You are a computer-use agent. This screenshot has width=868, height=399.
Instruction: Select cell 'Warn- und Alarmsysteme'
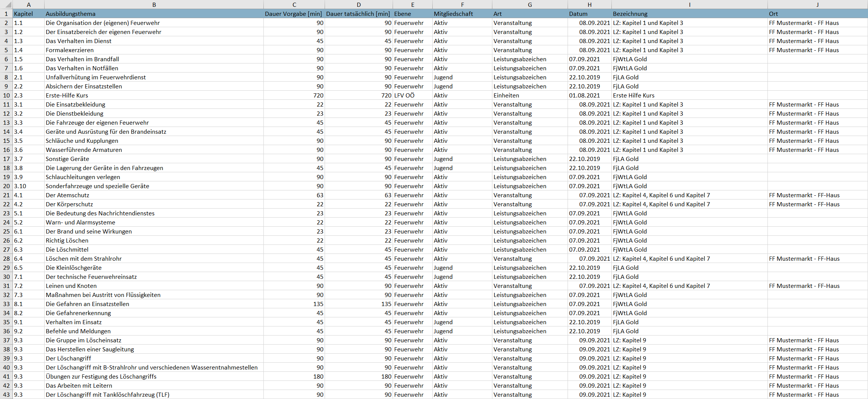coord(154,222)
